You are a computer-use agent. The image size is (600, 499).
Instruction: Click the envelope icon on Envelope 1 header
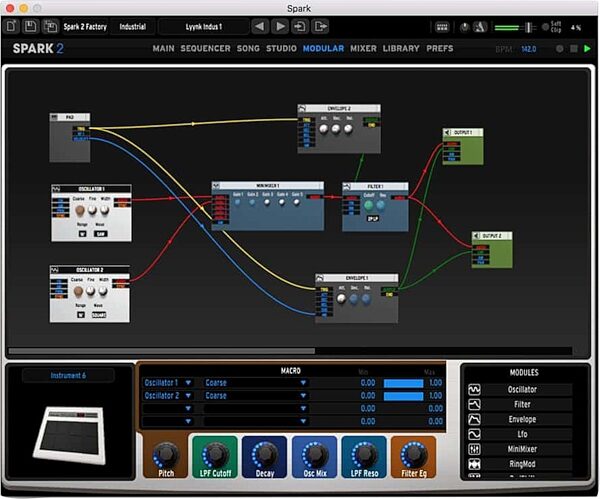[x=320, y=278]
